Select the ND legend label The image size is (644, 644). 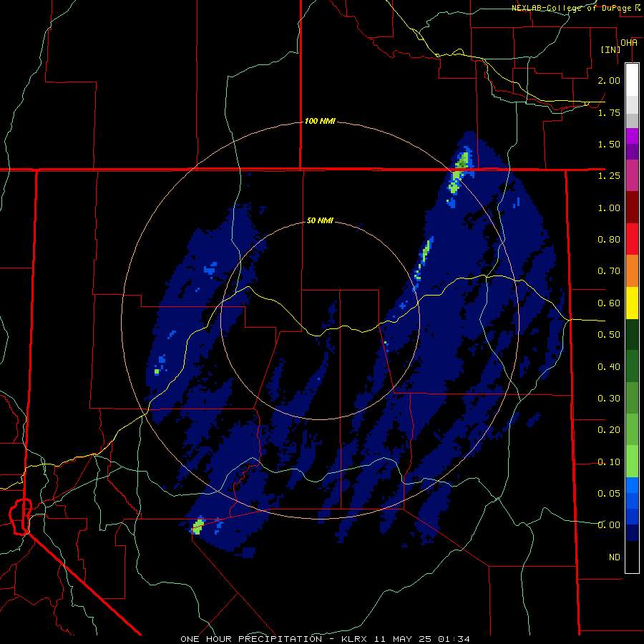615,557
